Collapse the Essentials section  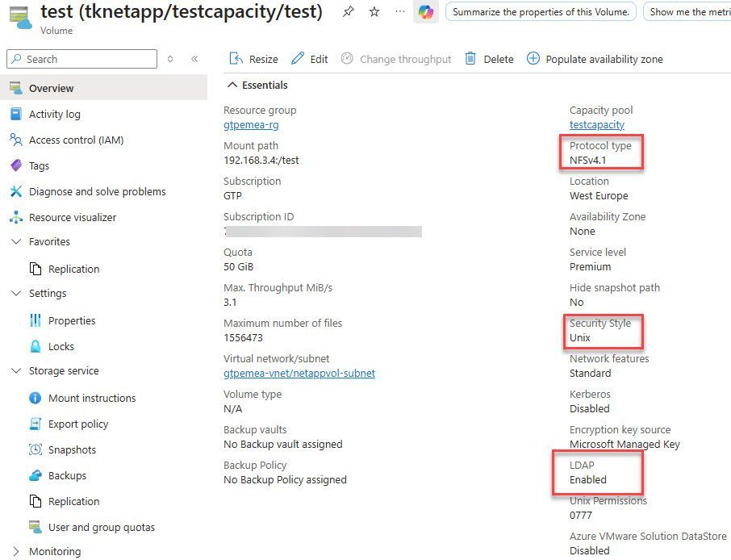coord(232,85)
